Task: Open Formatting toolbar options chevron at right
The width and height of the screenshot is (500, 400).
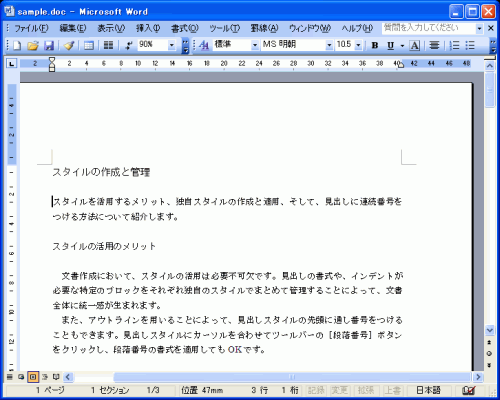Action: (x=493, y=45)
